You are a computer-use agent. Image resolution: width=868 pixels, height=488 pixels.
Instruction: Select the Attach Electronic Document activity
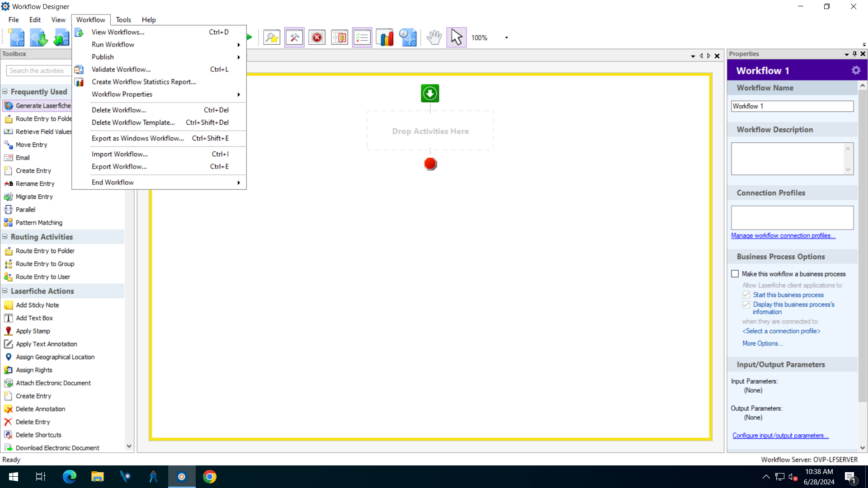click(x=53, y=383)
